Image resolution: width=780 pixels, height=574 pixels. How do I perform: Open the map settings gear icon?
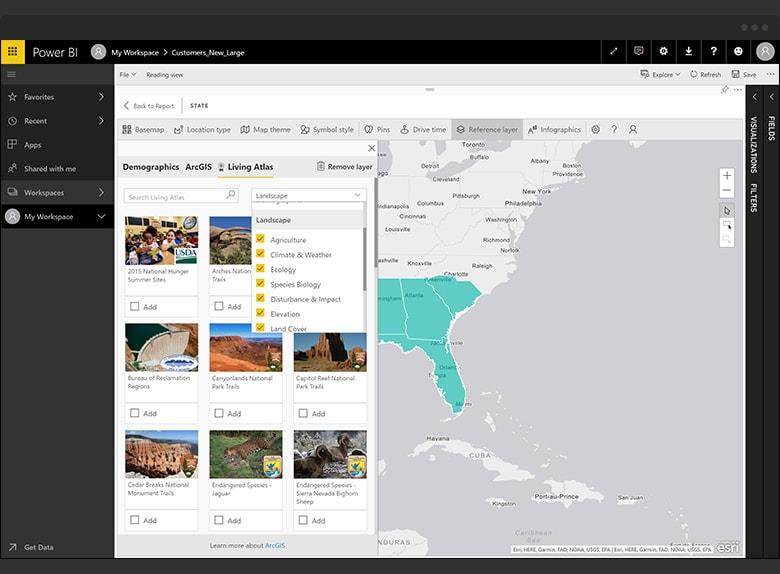pos(595,129)
